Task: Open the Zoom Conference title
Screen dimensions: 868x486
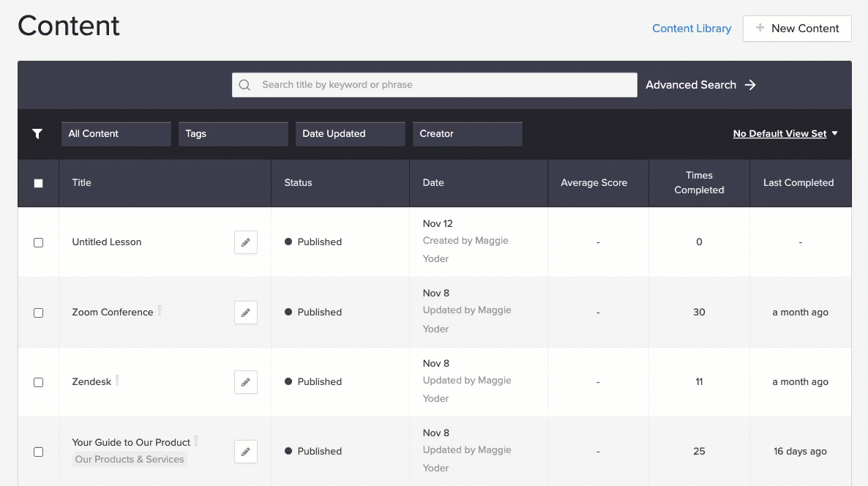Action: point(113,313)
